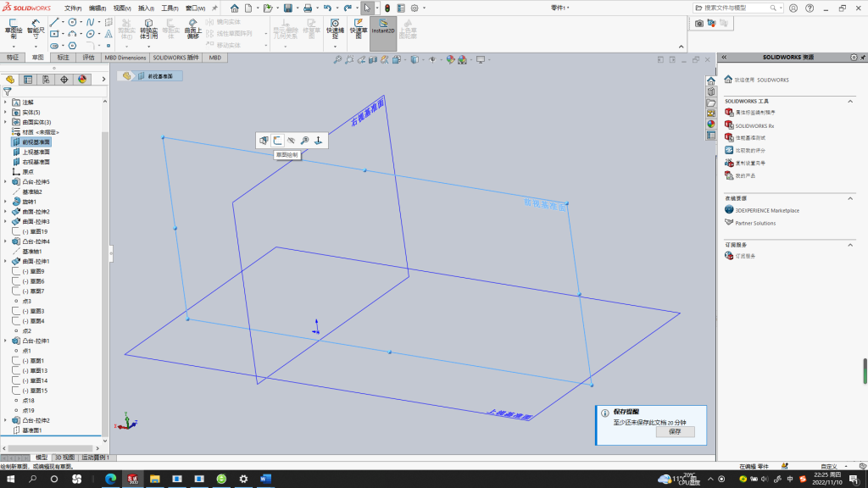Choose the Spline sketch tool

pyautogui.click(x=90, y=22)
